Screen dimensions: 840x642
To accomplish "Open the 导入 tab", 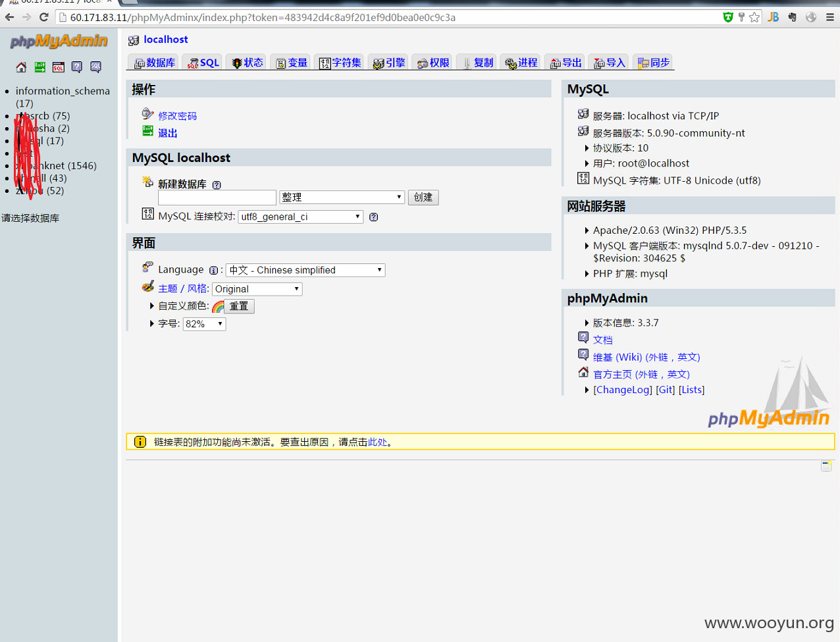I will tap(609, 63).
